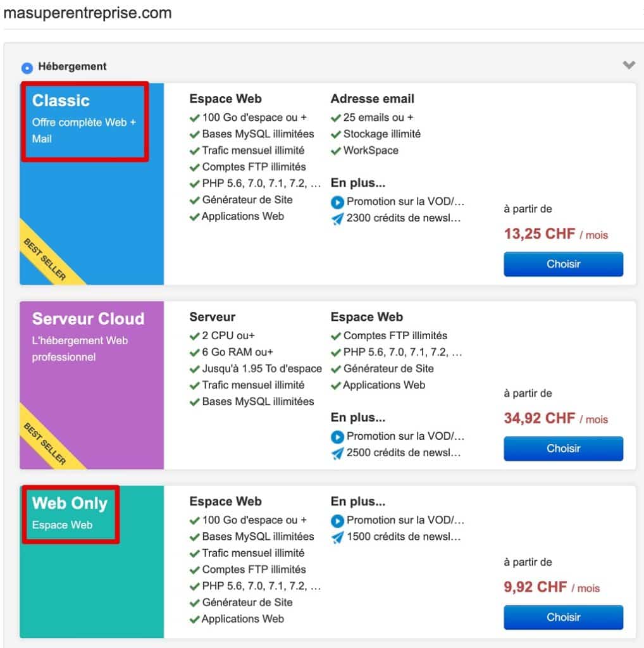Select the Web Only offer title
This screenshot has height=648, width=644.
click(x=70, y=504)
